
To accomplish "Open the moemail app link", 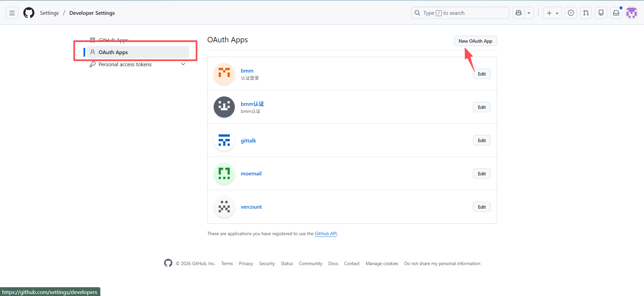I will pos(251,174).
